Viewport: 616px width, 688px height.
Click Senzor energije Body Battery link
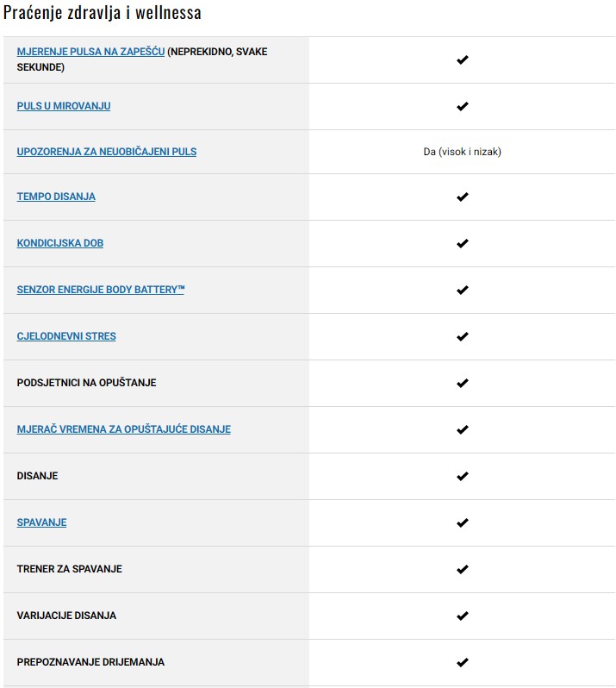101,290
